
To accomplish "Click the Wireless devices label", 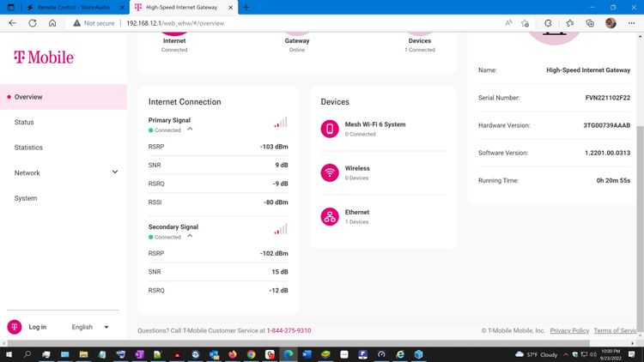I will coord(357,168).
